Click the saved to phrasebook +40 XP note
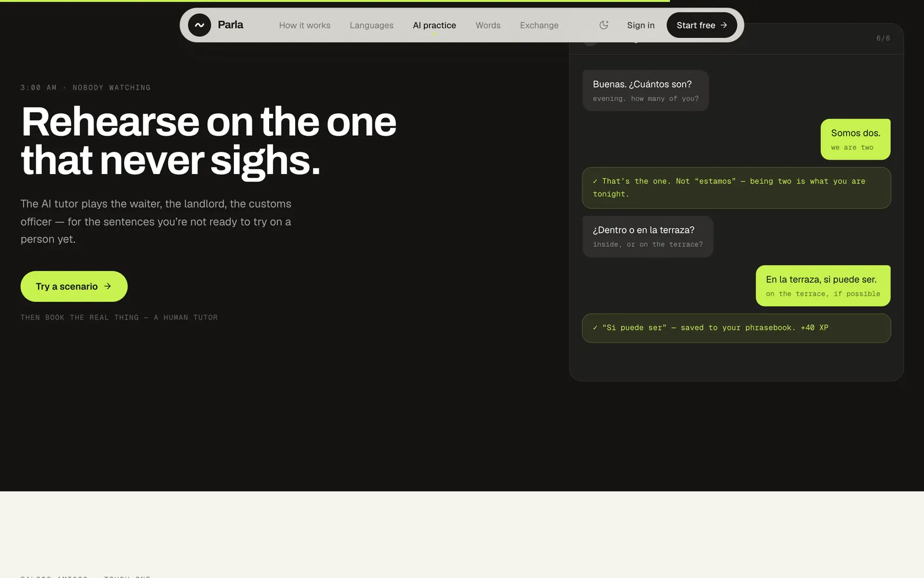Image resolution: width=924 pixels, height=578 pixels. pyautogui.click(x=736, y=328)
